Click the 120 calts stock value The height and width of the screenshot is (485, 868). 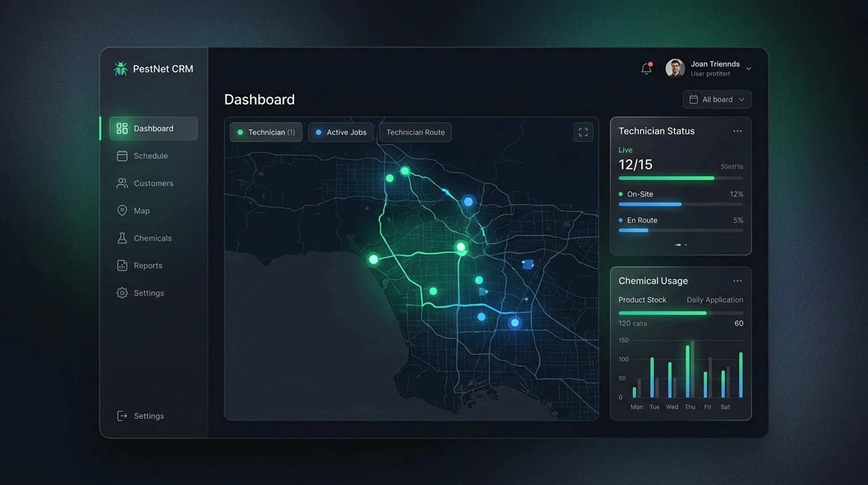tap(633, 323)
